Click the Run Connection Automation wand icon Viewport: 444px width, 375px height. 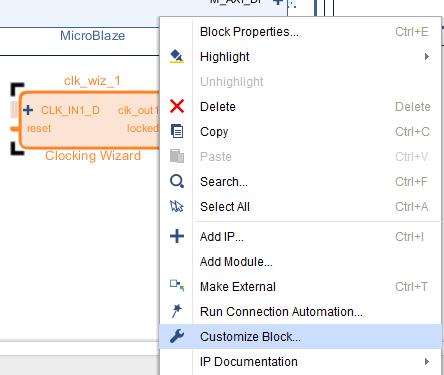(x=177, y=311)
